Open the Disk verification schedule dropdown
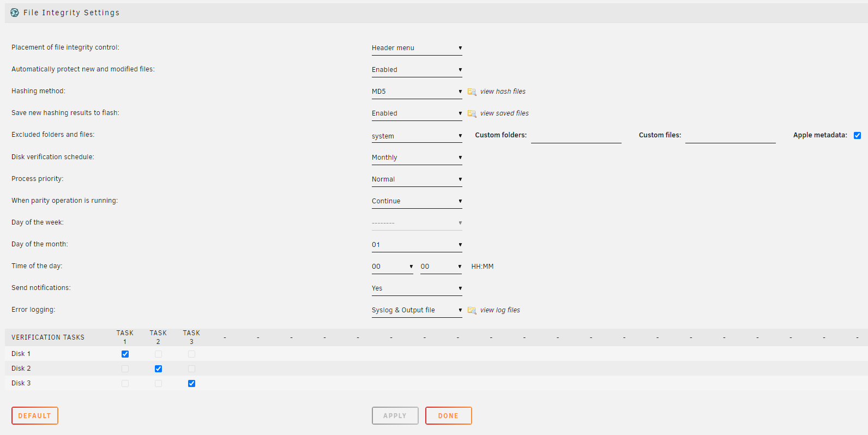868x435 pixels. click(417, 158)
